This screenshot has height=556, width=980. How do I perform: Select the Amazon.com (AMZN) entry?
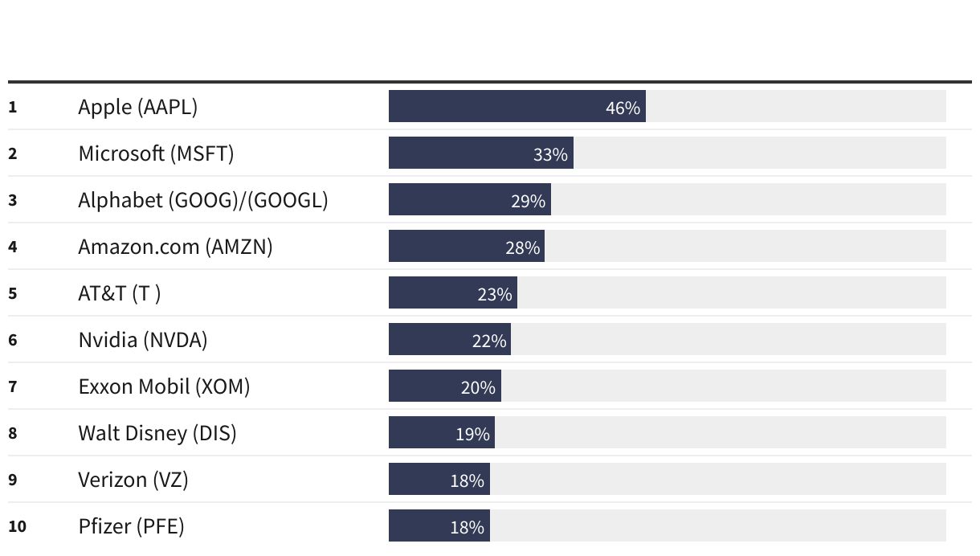(x=175, y=247)
